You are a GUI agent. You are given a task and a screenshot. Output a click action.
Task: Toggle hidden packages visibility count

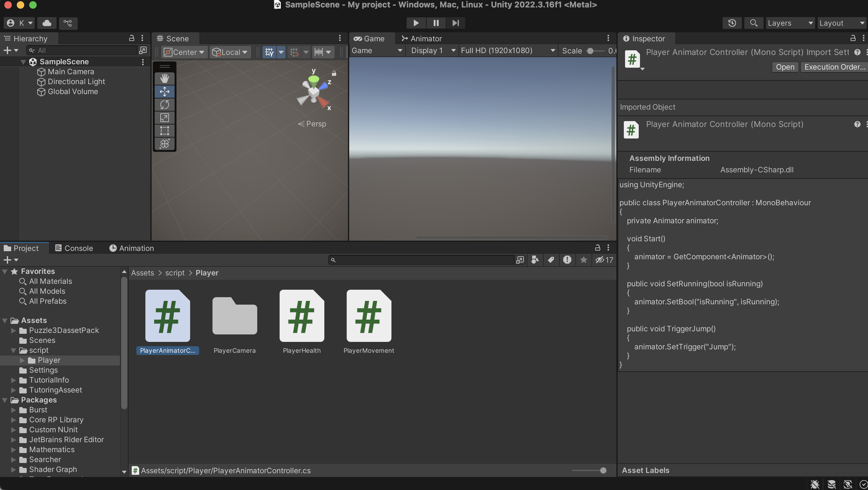(x=604, y=260)
